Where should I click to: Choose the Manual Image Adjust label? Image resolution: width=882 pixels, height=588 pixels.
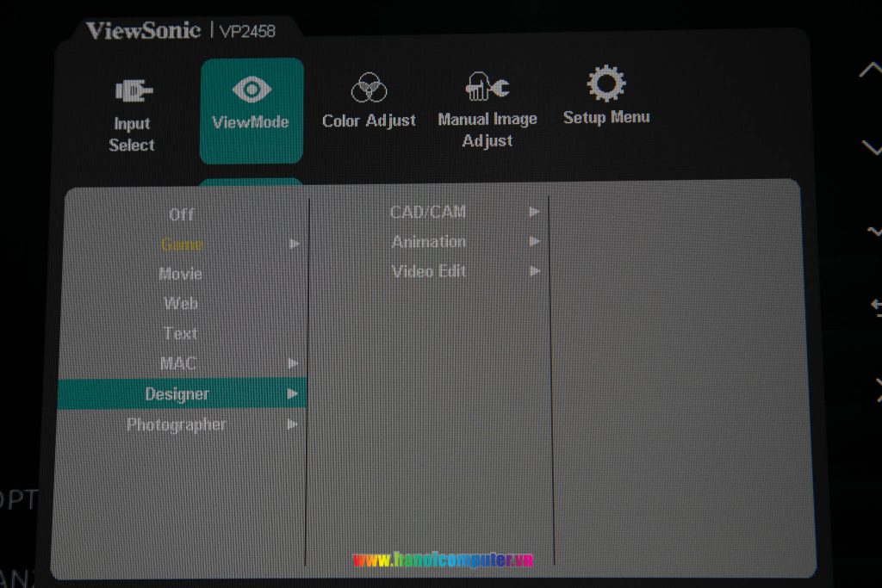[488, 130]
